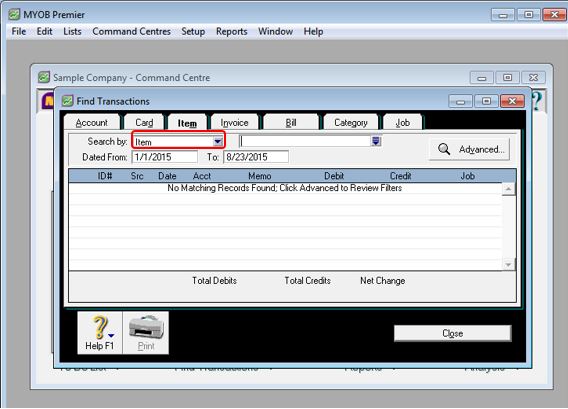
Task: Open the File menu
Action: 19,32
